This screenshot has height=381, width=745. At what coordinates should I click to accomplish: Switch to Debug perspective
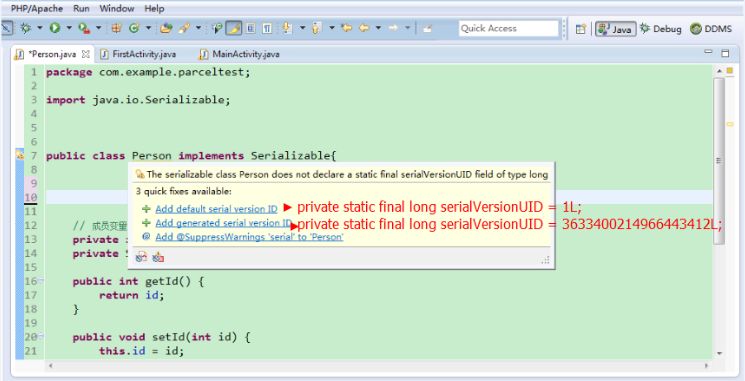660,29
